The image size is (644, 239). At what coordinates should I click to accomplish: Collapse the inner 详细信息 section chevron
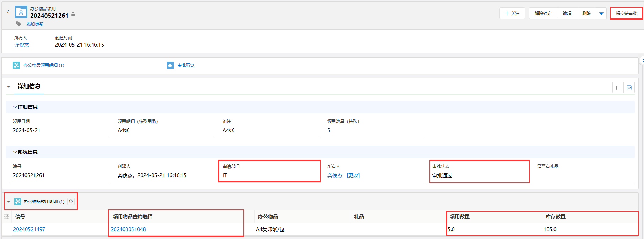tap(15, 107)
